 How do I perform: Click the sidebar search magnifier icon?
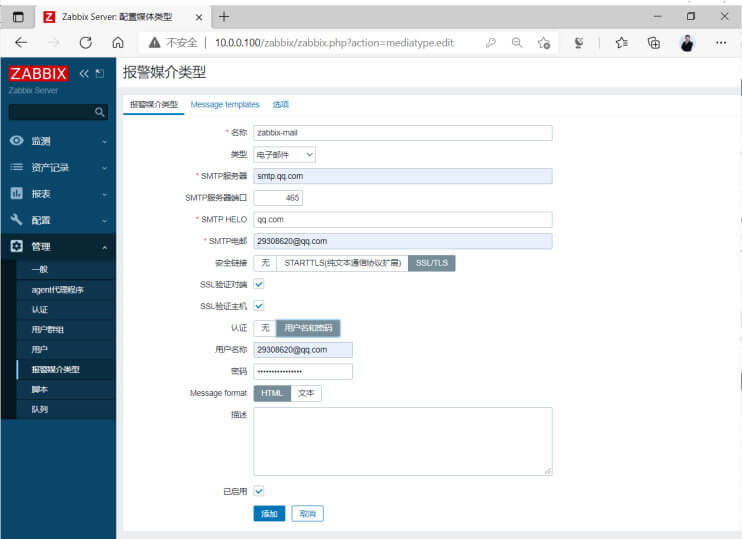click(99, 112)
